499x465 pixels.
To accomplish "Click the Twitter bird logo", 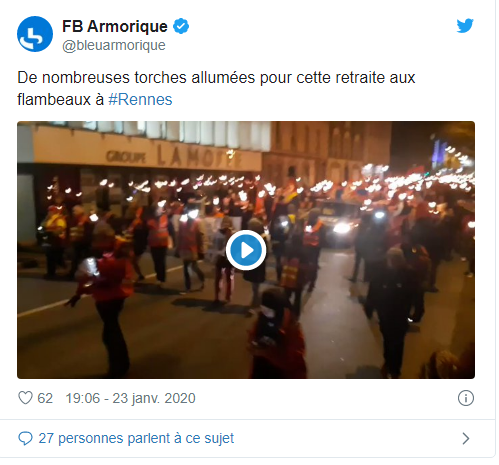I will (x=465, y=26).
